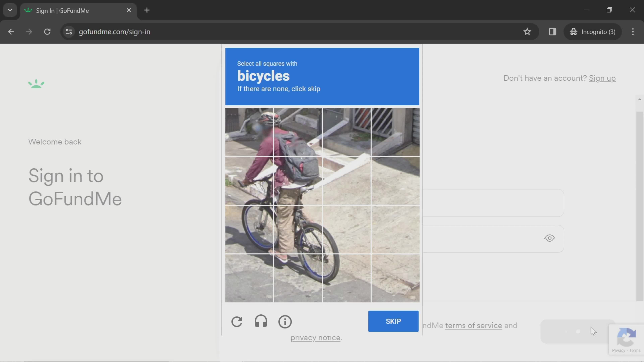The height and width of the screenshot is (362, 644).
Task: Go back using the browser back arrow
Action: click(x=11, y=32)
